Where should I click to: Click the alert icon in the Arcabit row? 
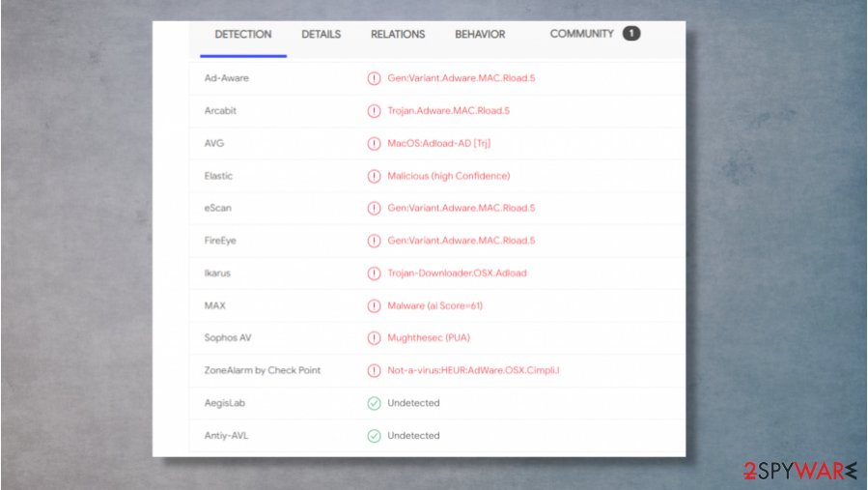pyautogui.click(x=375, y=111)
